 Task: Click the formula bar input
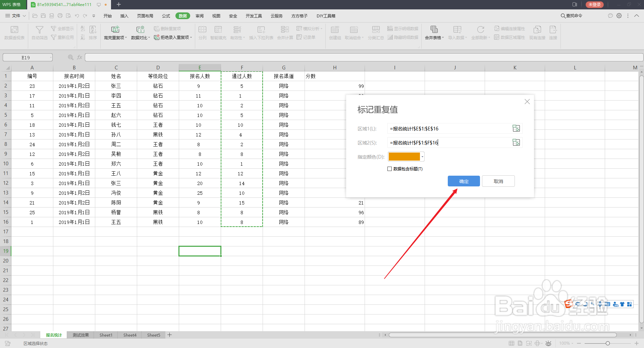tap(364, 57)
